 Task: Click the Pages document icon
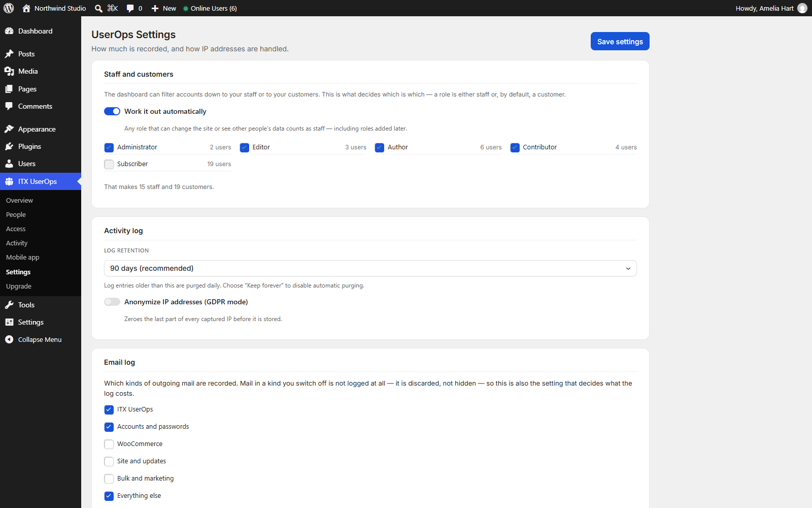9,89
